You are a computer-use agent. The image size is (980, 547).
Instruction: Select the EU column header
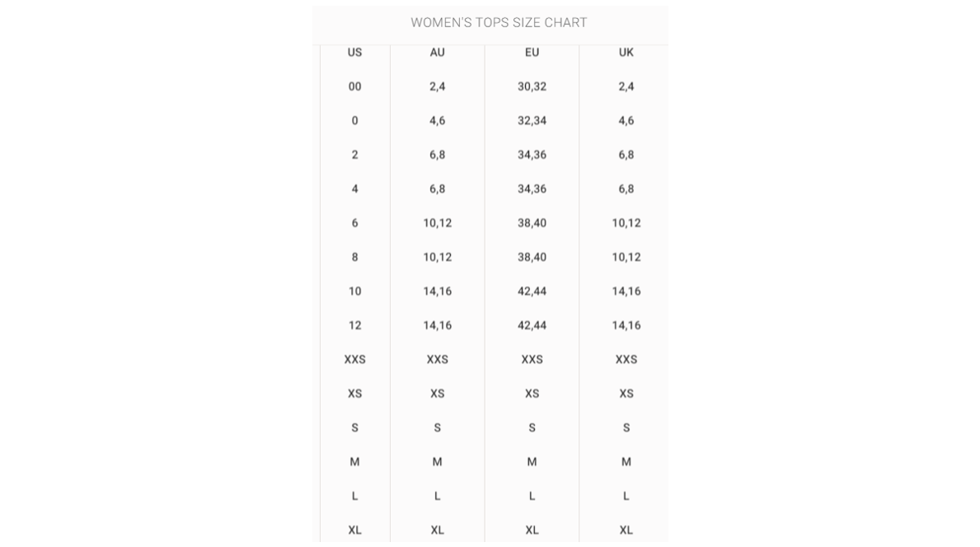(532, 53)
